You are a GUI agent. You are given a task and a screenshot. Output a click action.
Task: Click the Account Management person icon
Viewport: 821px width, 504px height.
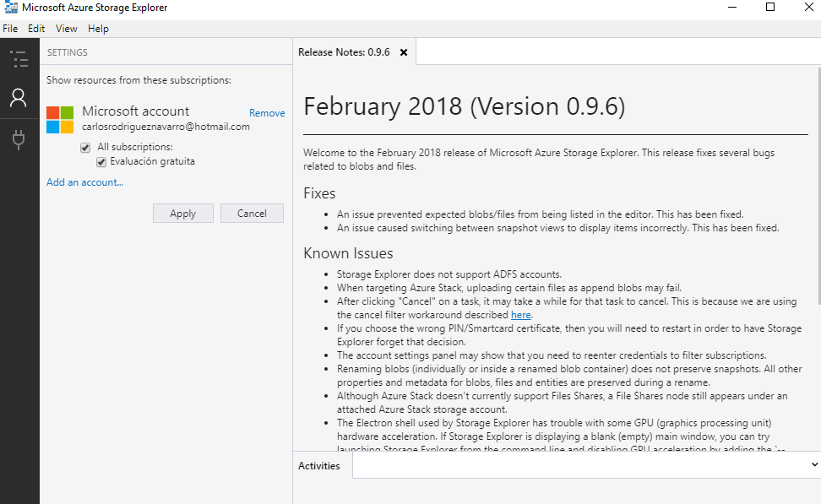pyautogui.click(x=19, y=98)
